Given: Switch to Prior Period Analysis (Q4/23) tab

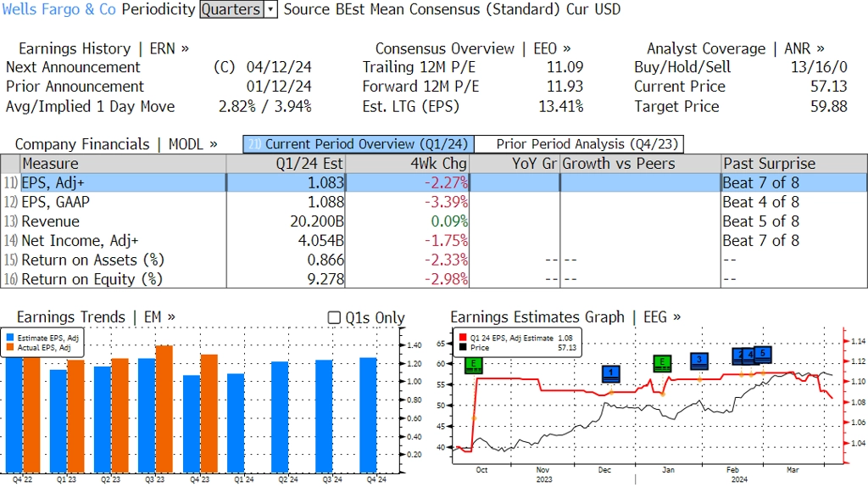Looking at the screenshot, I should coord(587,144).
